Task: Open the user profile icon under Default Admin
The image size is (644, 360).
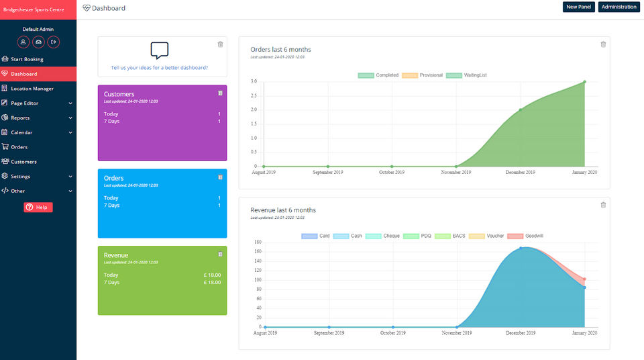Action: point(23,42)
